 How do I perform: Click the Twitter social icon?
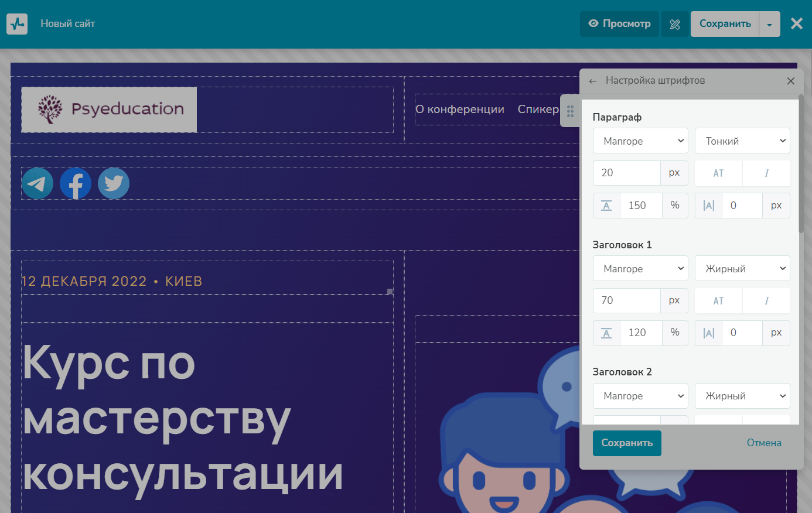pyautogui.click(x=114, y=183)
